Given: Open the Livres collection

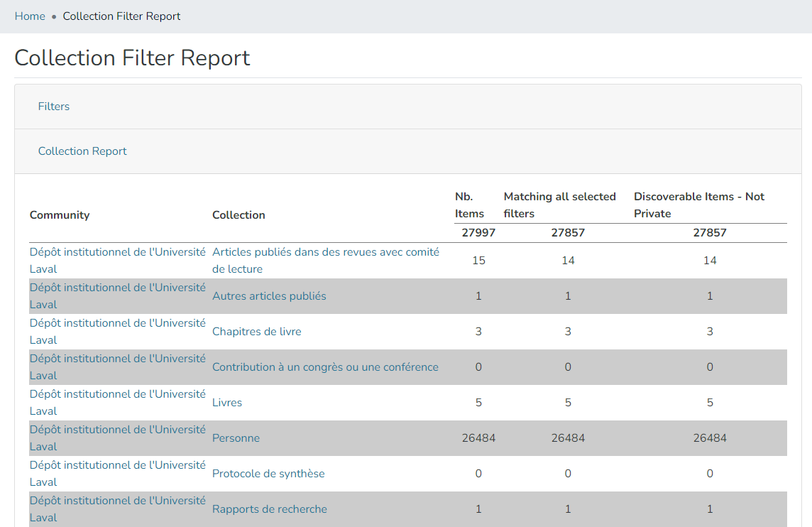Looking at the screenshot, I should click(227, 402).
